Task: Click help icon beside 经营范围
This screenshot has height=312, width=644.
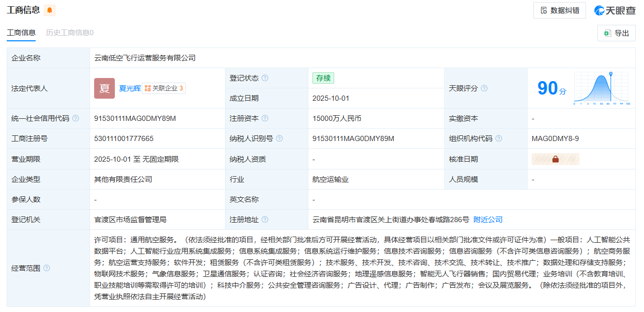Action: [x=47, y=268]
